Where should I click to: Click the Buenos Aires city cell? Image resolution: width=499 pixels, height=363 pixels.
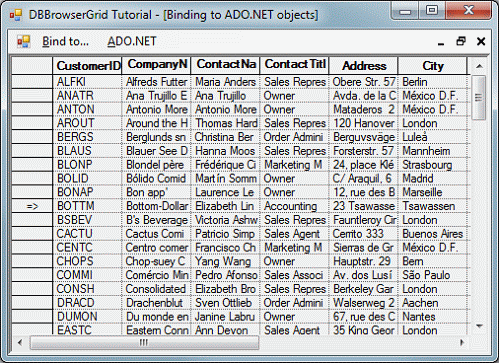pos(433,234)
